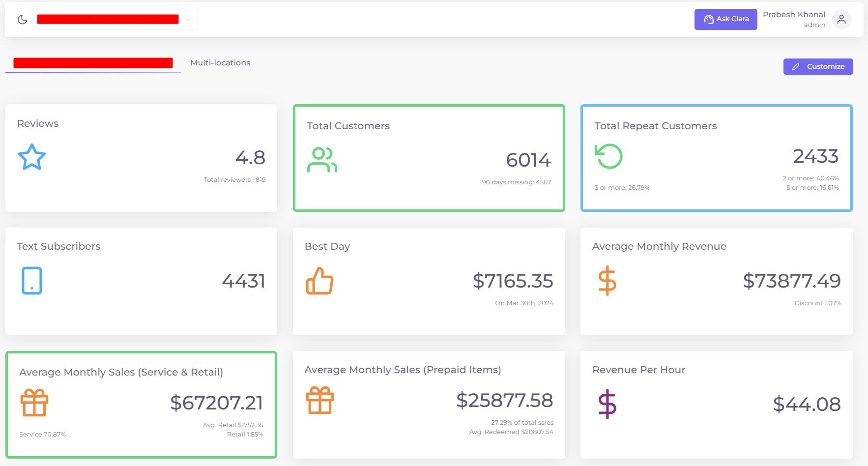Click the star icon on the Reviews card

click(32, 157)
